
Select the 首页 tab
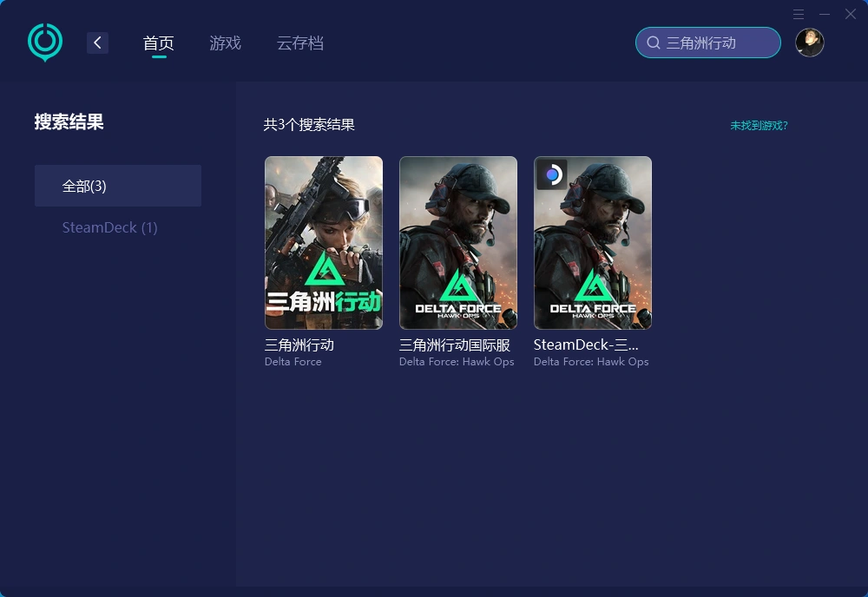click(x=159, y=43)
